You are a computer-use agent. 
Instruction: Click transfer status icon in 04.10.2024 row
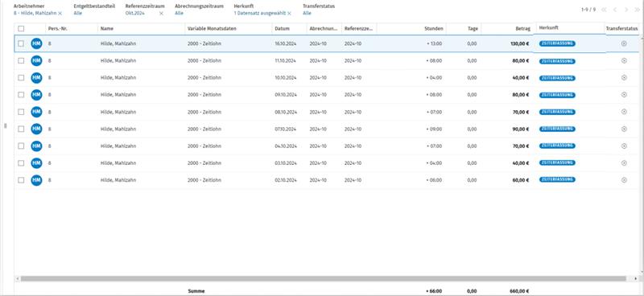(x=624, y=146)
